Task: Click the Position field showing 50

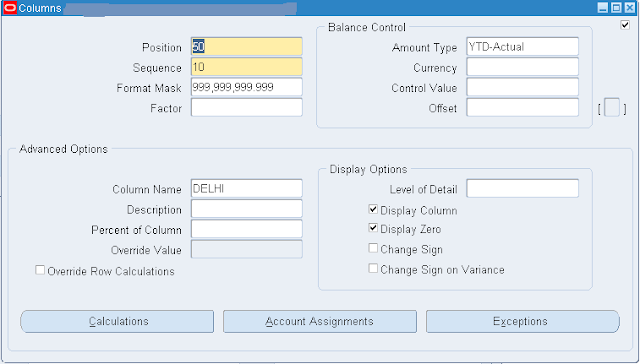Action: point(247,47)
